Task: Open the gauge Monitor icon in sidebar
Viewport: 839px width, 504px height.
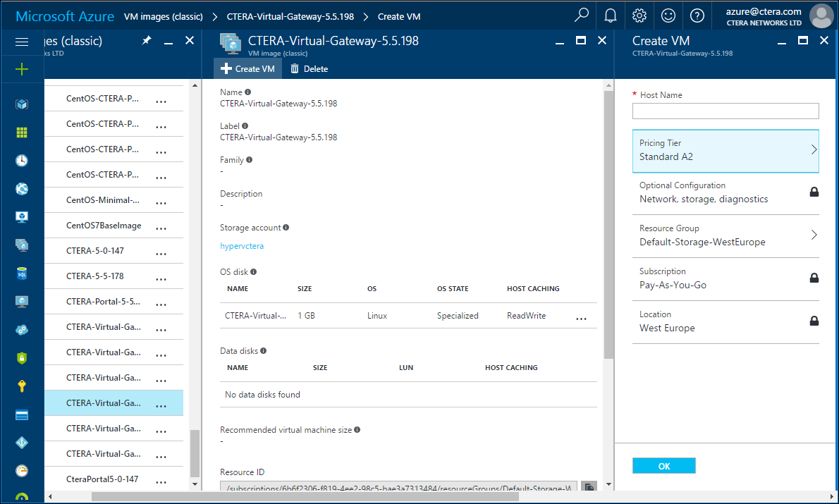Action: (22, 471)
